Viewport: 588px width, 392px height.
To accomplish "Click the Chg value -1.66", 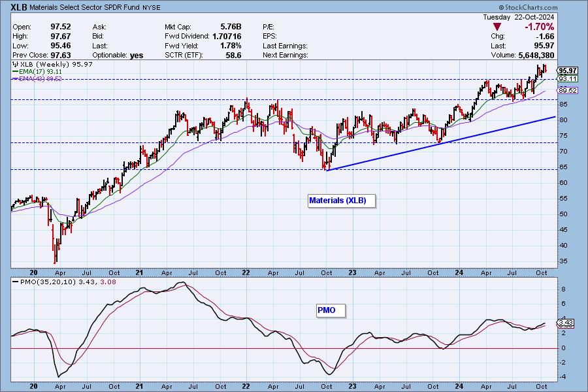I will [545, 37].
